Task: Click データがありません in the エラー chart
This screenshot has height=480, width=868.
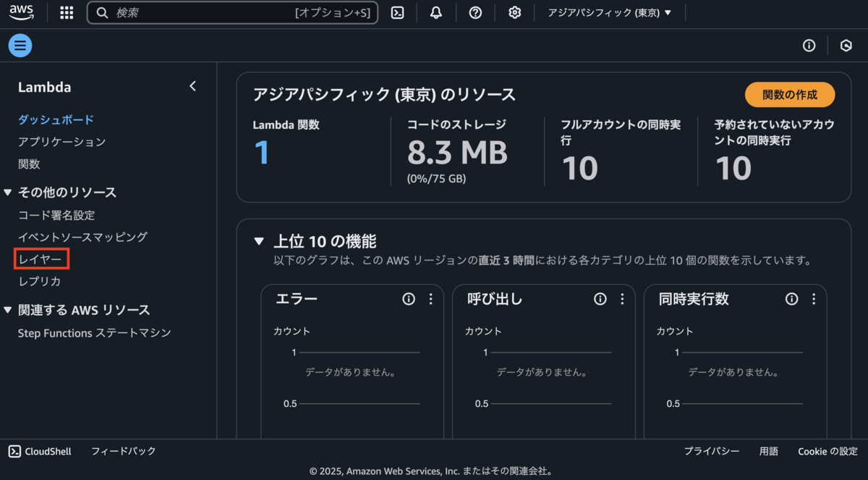Action: coord(350,371)
